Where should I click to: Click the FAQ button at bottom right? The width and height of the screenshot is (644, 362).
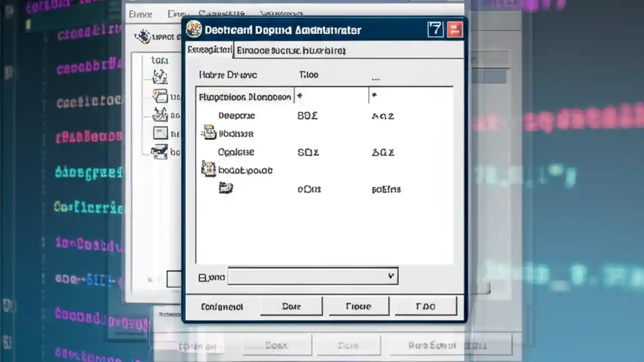pos(426,306)
